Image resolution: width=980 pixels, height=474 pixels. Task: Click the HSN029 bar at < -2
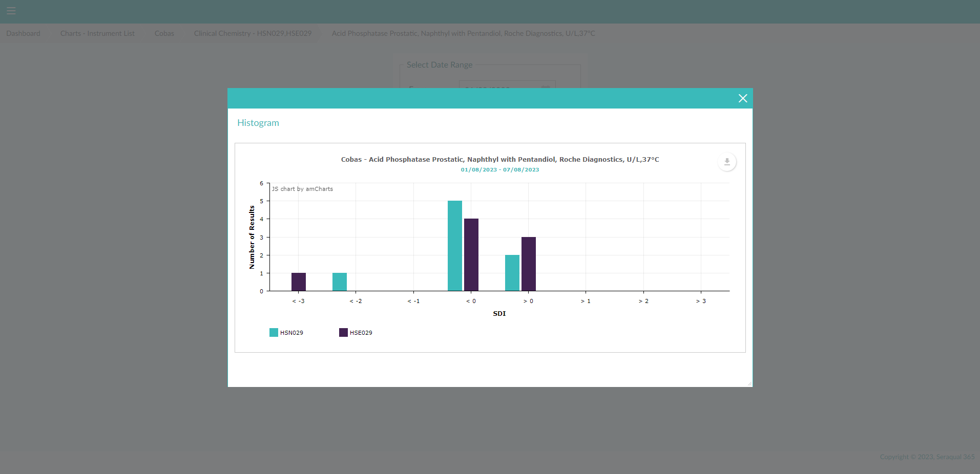click(x=340, y=282)
